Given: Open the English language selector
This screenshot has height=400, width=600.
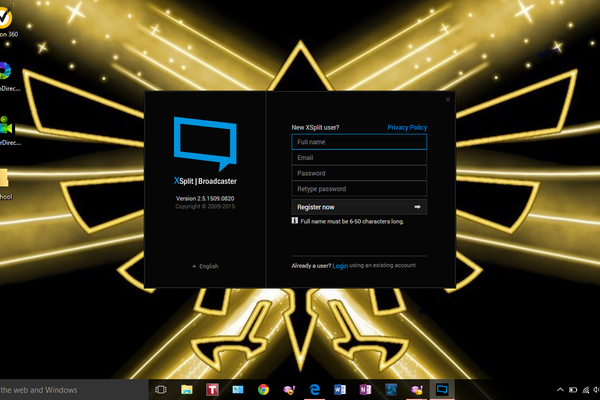Looking at the screenshot, I should [205, 266].
